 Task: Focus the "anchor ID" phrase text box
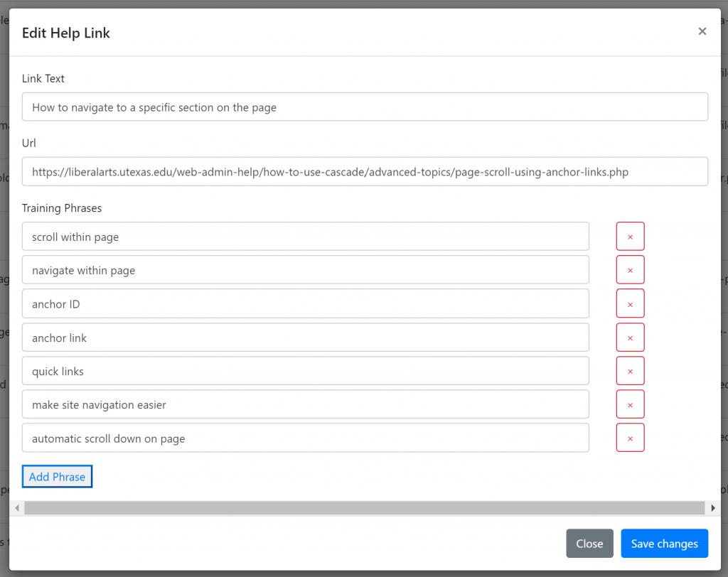click(306, 303)
